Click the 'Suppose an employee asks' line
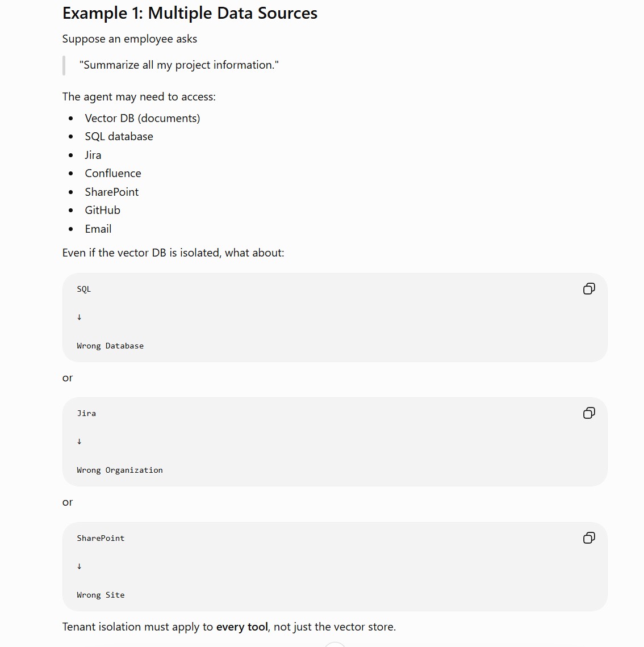 [x=129, y=39]
